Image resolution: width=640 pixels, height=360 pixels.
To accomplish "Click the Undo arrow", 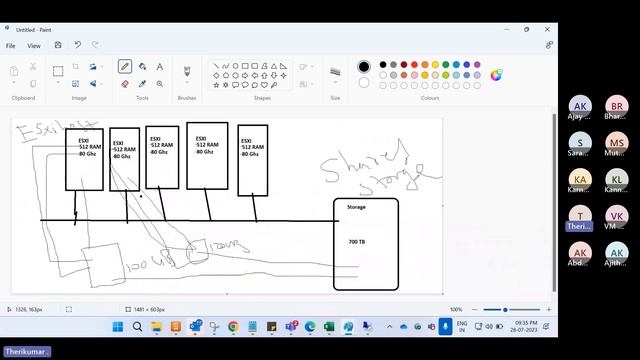I will click(x=78, y=45).
